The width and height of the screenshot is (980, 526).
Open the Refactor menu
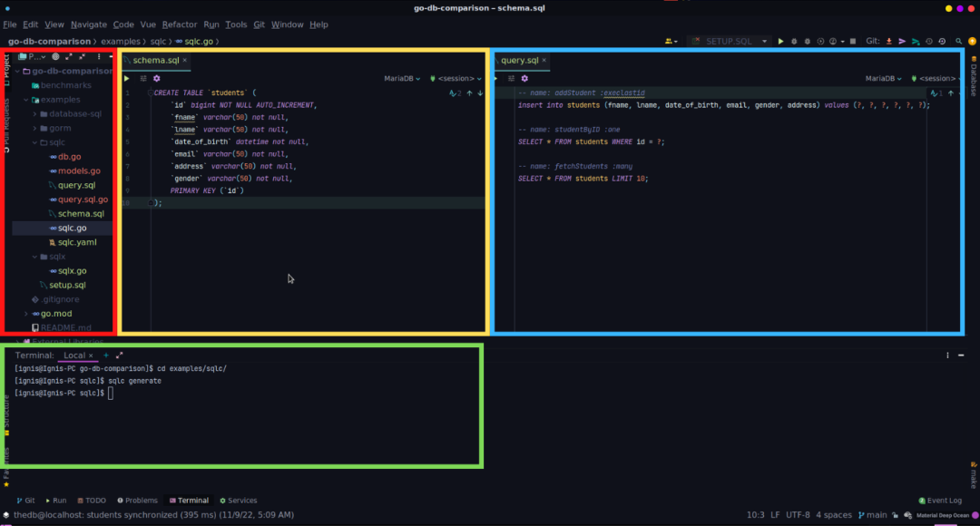[x=180, y=24]
